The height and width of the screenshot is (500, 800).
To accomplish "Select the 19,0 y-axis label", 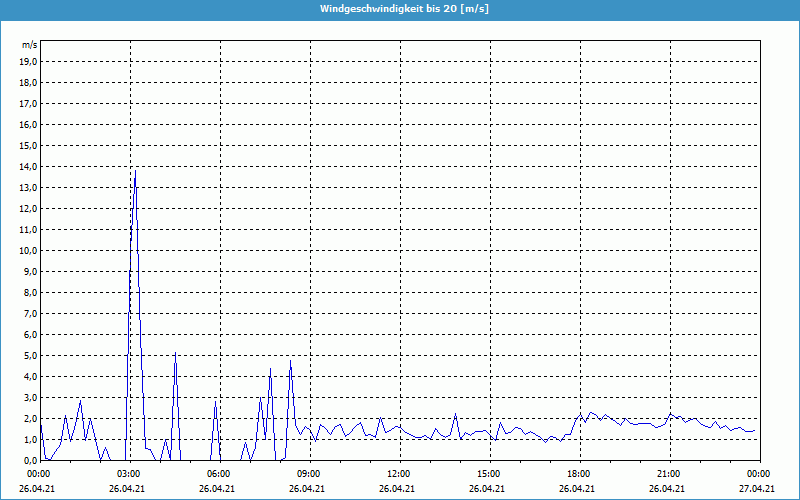I will pos(28,61).
